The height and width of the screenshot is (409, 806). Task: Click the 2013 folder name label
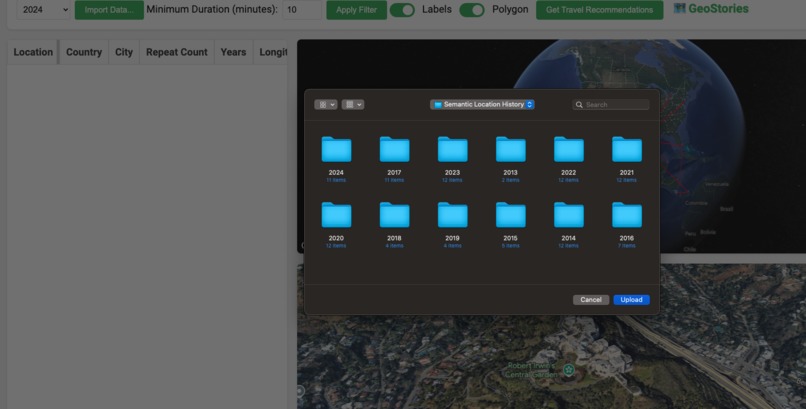click(x=510, y=173)
